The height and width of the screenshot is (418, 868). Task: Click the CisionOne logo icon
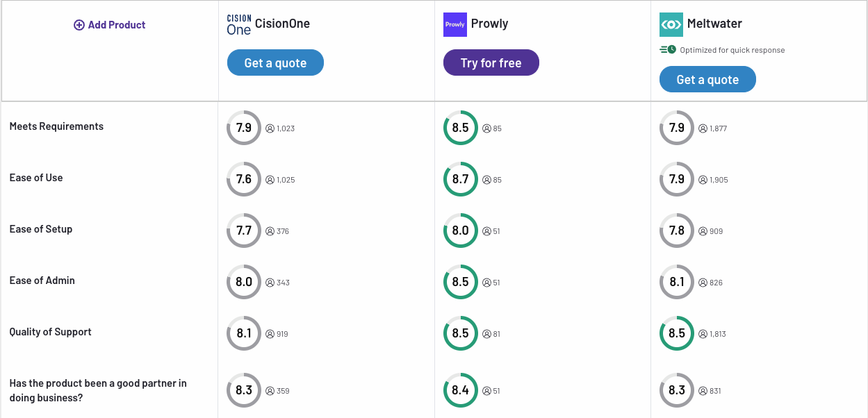(239, 24)
